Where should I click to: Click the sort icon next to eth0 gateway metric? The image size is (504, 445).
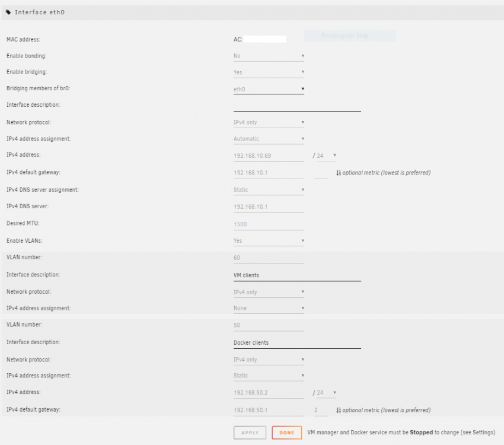[x=339, y=173]
